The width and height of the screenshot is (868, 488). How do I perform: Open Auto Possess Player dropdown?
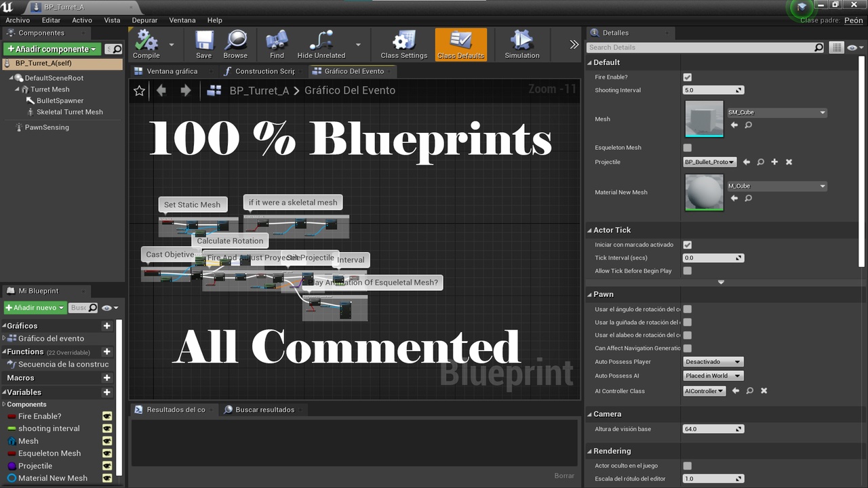(713, 362)
